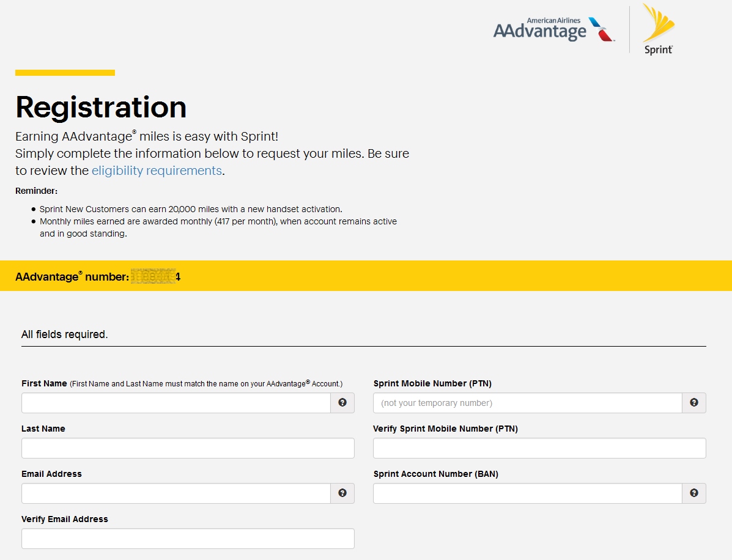Open help for Sprint Account Number
This screenshot has height=560, width=732.
point(694,493)
